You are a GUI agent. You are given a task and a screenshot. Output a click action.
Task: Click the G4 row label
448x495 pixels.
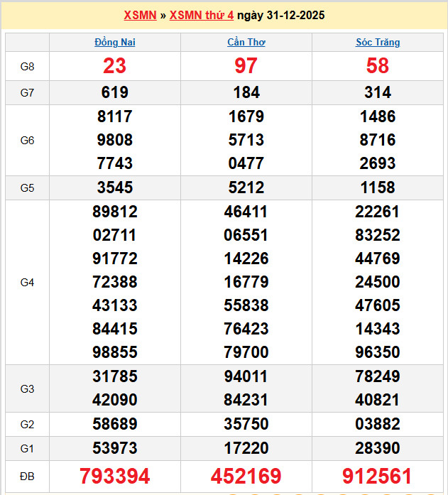(x=27, y=283)
